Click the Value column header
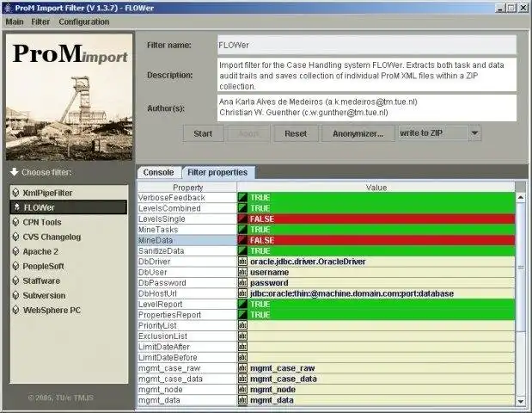This screenshot has height=413, width=532. point(376,188)
